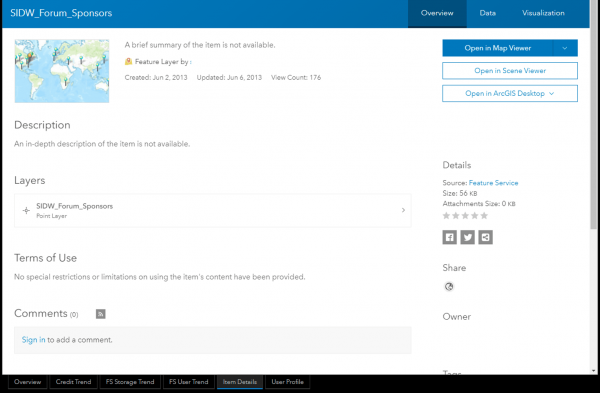
Task: Click the Updated: Jun 6, 2013 text
Action: point(229,77)
